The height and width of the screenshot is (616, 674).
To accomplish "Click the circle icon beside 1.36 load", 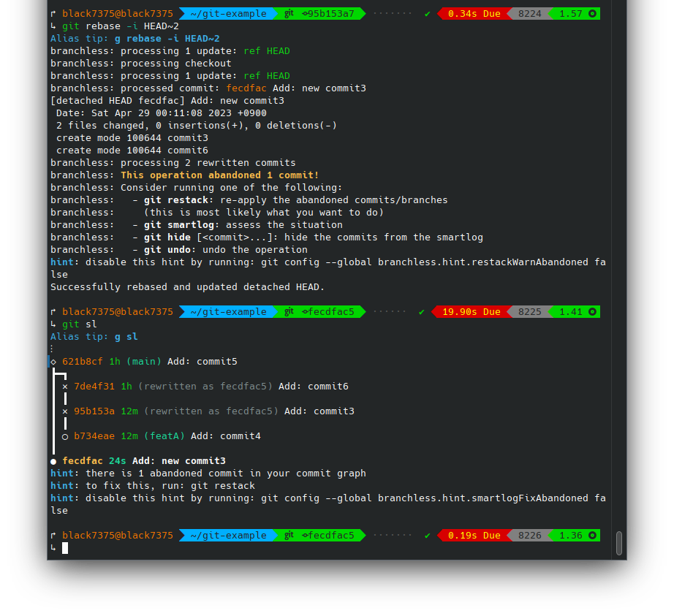I will coord(592,535).
